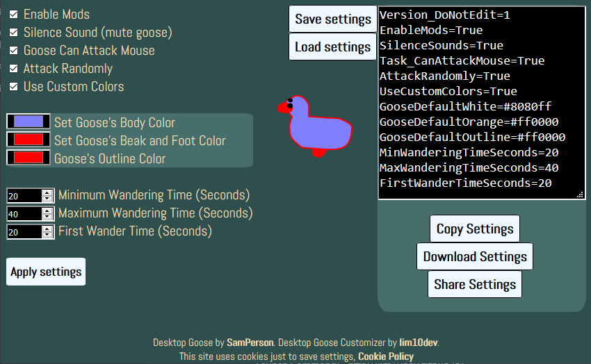Image resolution: width=591 pixels, height=364 pixels.
Task: Click the FirstWanderTimeSeconds=20 line
Action: click(465, 183)
